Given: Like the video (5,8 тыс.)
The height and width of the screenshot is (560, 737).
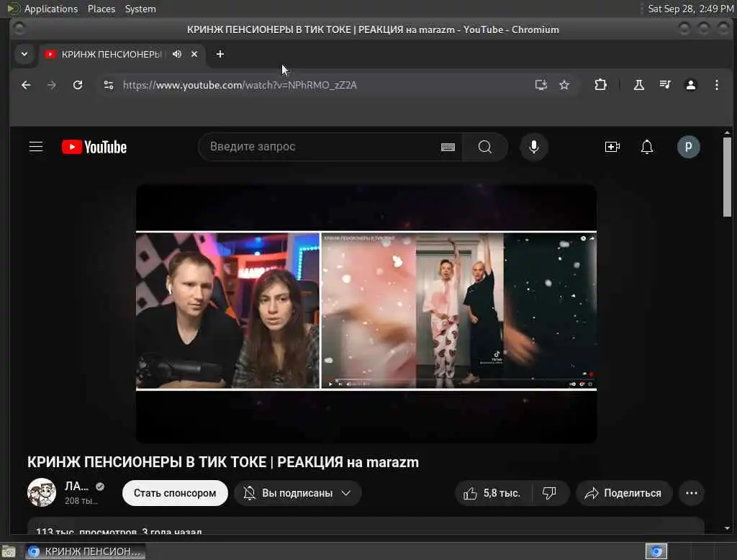Looking at the screenshot, I should 492,493.
